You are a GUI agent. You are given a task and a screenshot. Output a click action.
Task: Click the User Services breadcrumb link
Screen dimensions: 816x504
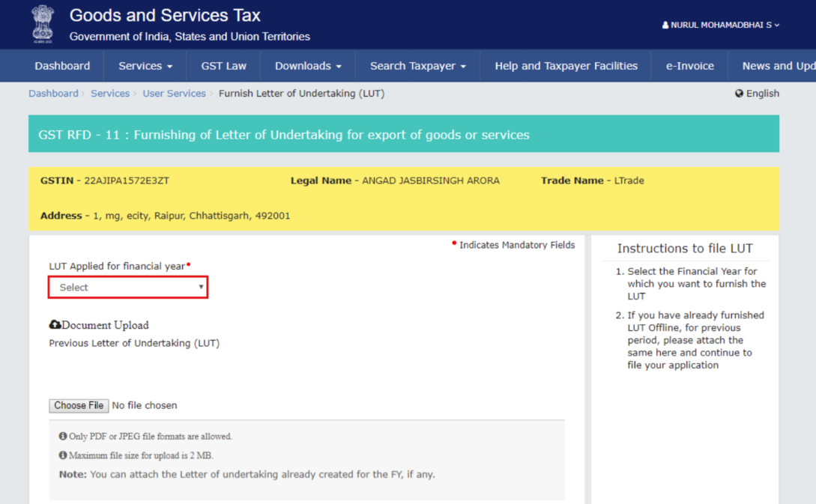[174, 94]
